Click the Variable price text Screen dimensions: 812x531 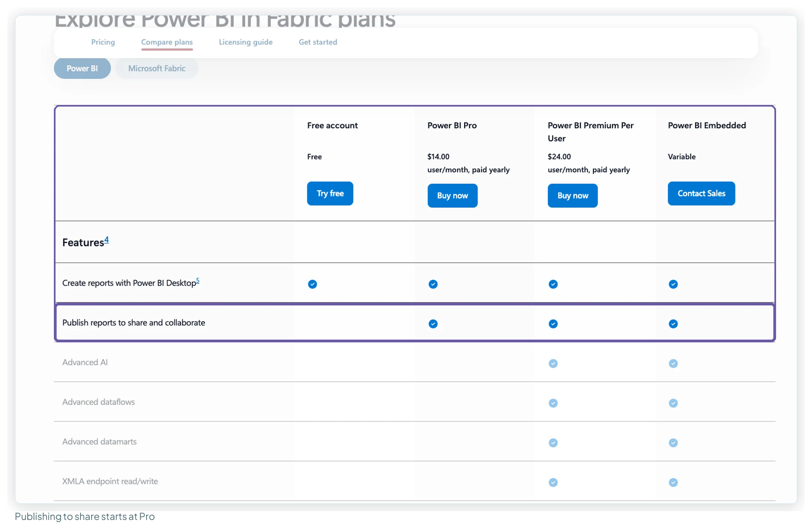tap(682, 156)
